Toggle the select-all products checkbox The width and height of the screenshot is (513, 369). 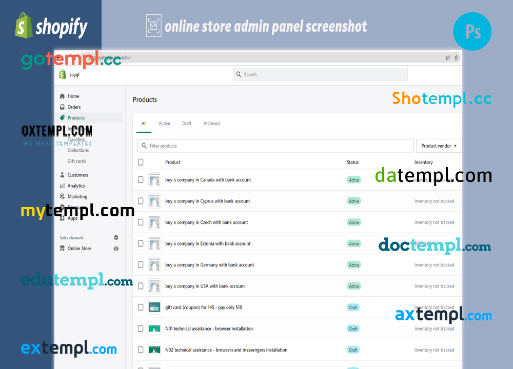click(x=141, y=162)
